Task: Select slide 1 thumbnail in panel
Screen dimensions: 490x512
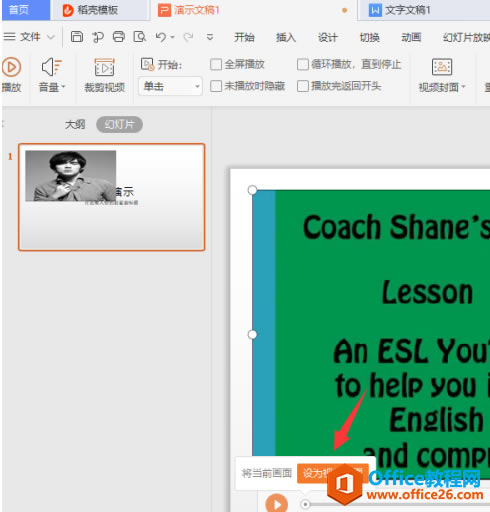Action: (112, 197)
